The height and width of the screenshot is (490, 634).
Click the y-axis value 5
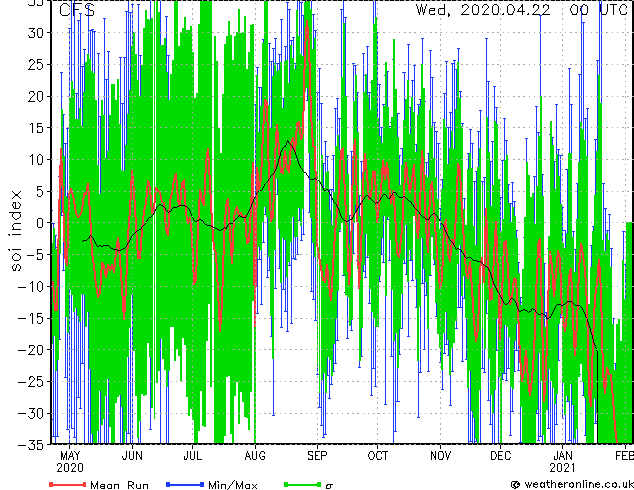point(40,191)
